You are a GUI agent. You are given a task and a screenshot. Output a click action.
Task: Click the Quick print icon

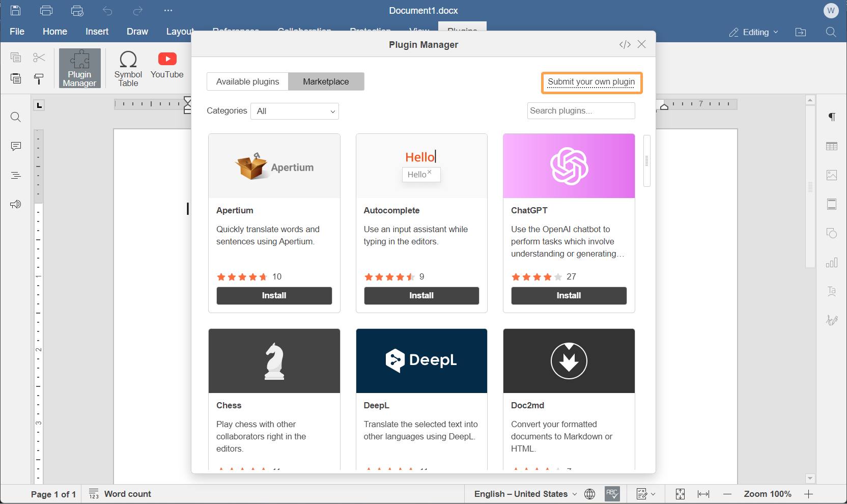(77, 10)
